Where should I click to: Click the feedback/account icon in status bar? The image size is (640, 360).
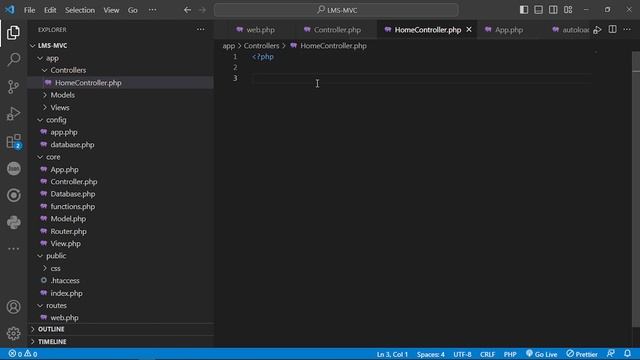(611, 353)
